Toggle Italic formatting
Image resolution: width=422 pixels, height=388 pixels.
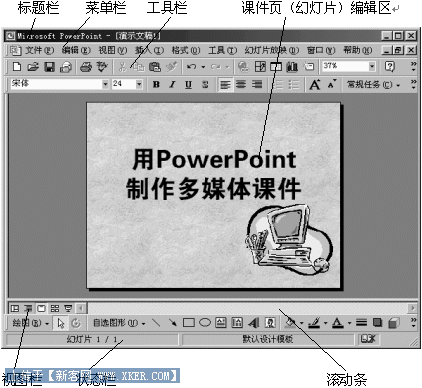pyautogui.click(x=172, y=85)
